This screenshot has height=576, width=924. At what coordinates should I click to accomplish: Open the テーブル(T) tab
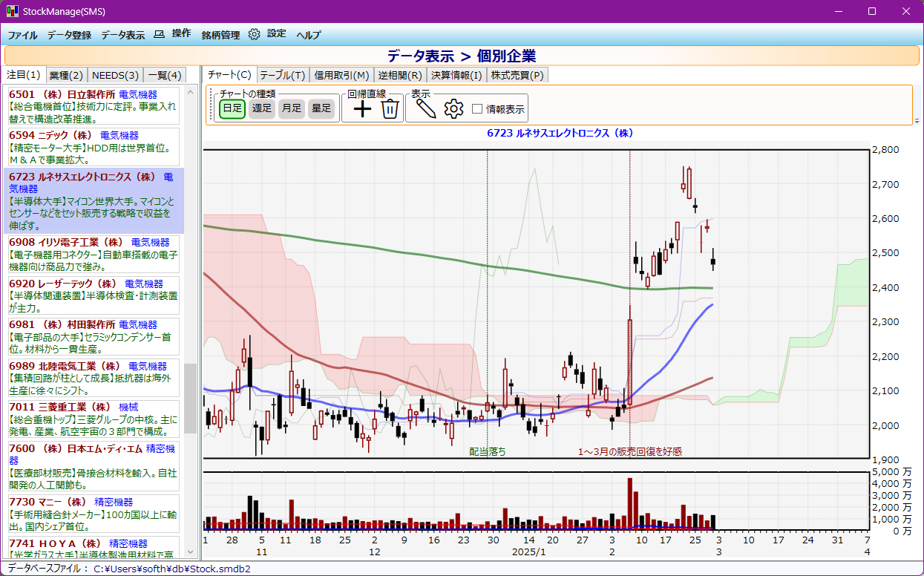283,75
